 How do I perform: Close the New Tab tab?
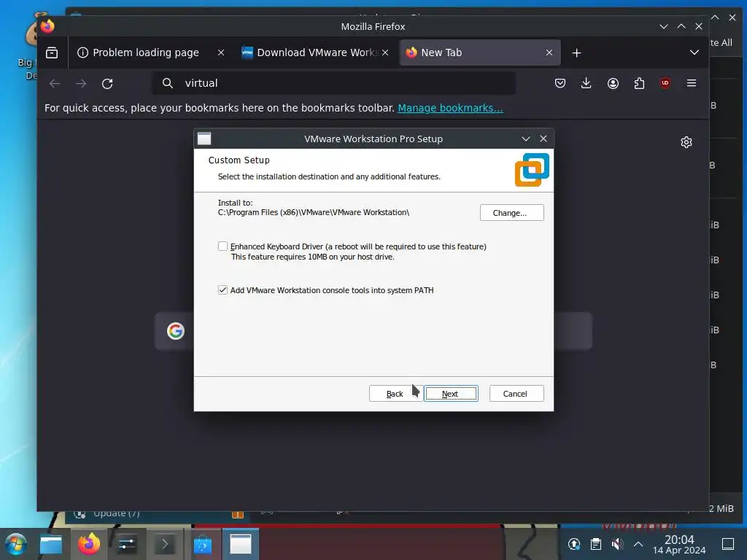[549, 52]
